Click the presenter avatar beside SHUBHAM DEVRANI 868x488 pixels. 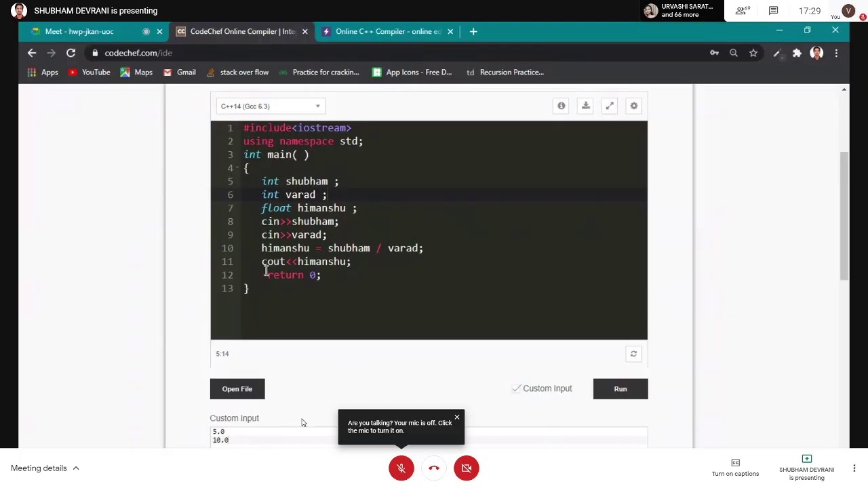coord(19,11)
